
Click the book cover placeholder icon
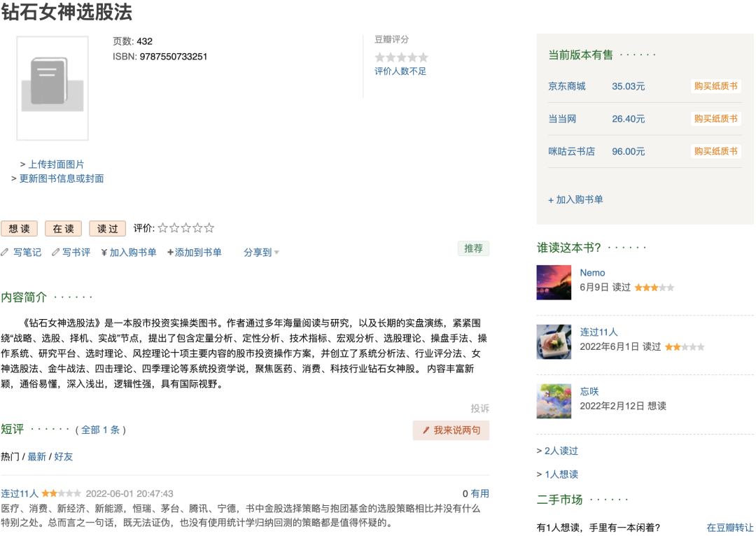(x=52, y=88)
